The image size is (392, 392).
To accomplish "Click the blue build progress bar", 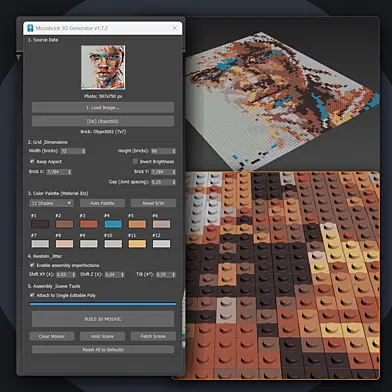I will point(103,304).
